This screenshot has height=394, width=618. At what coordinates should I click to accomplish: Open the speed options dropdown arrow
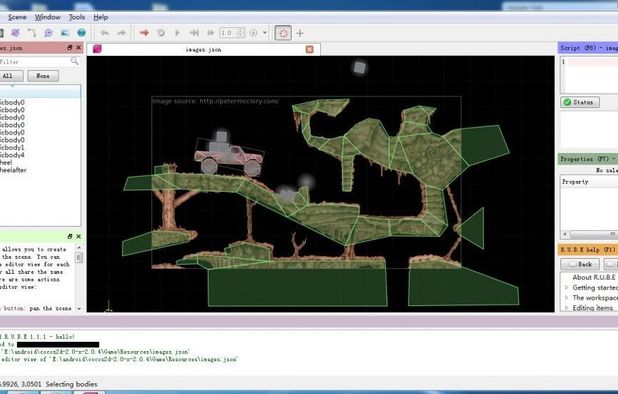[x=265, y=33]
